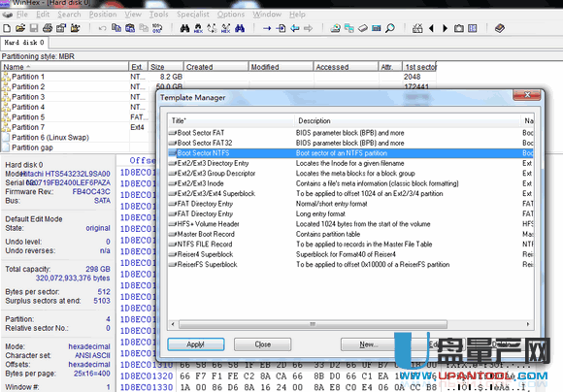This screenshot has width=563, height=392.
Task: Click the gray Forward arrow icon
Action: point(308,28)
